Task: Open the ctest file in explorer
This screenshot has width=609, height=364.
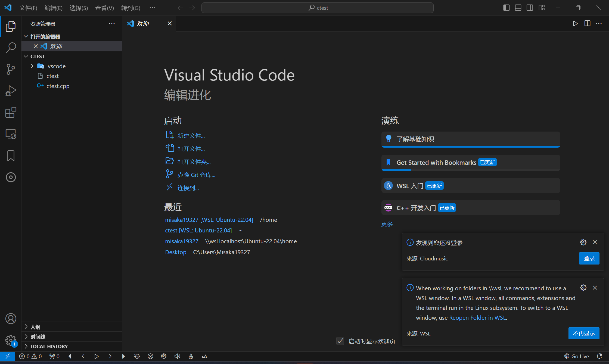Action: point(72,76)
